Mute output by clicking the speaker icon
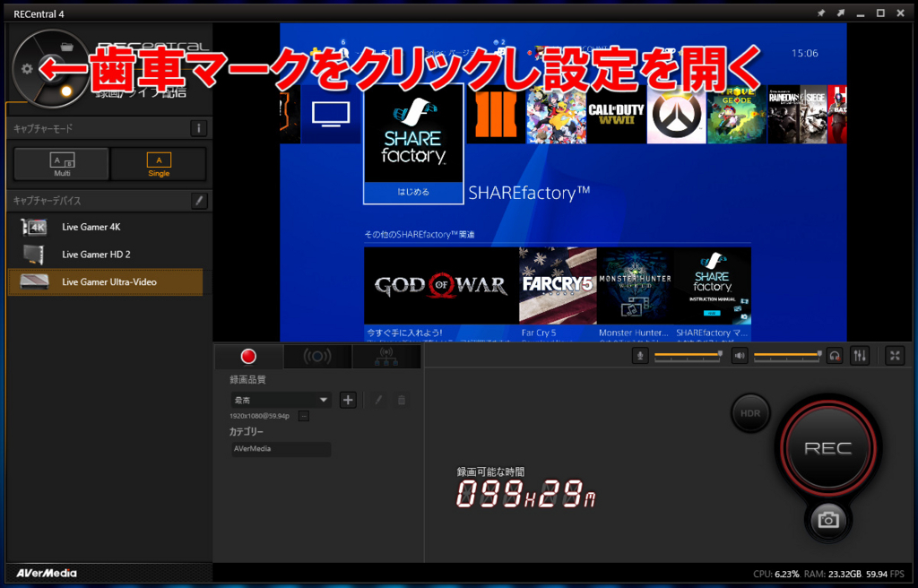This screenshot has height=588, width=918. (738, 356)
